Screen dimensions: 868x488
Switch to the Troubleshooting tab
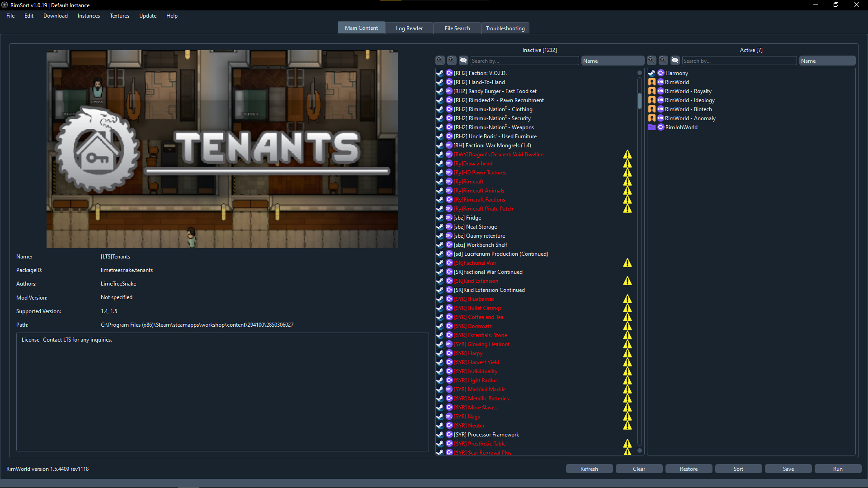click(505, 28)
